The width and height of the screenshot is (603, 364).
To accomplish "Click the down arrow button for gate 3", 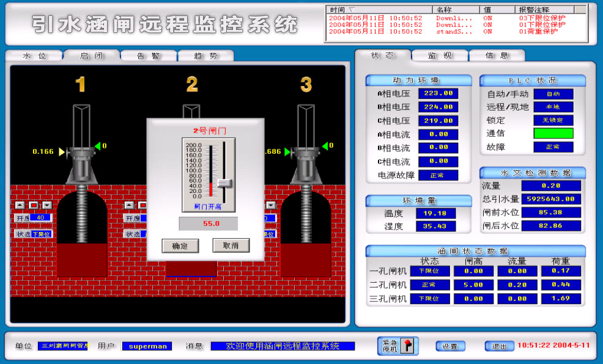I will click(271, 205).
